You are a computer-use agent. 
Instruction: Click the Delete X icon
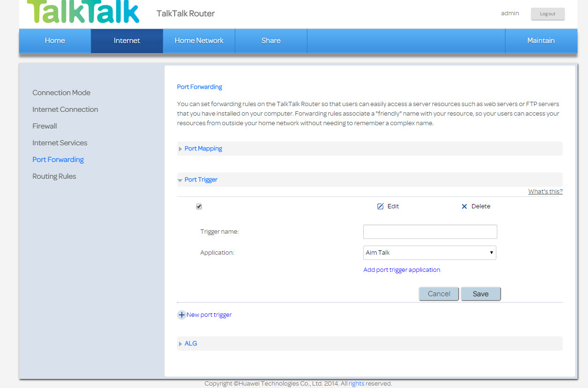pos(464,206)
